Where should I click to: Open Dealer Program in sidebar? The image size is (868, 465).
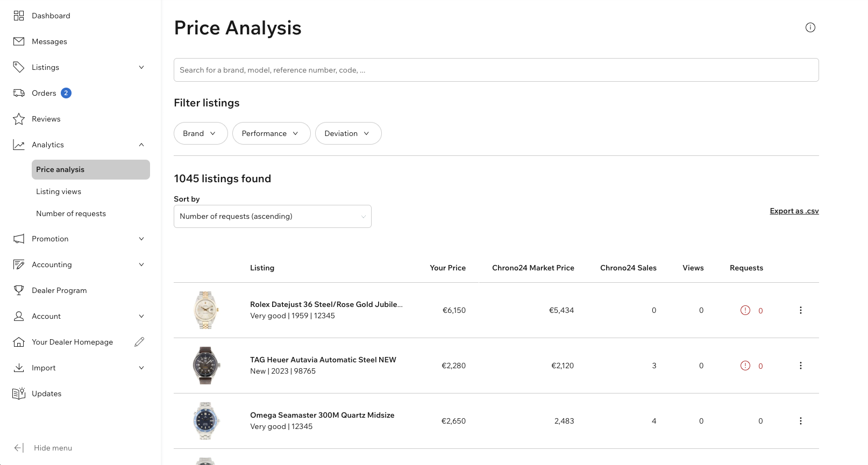[59, 290]
